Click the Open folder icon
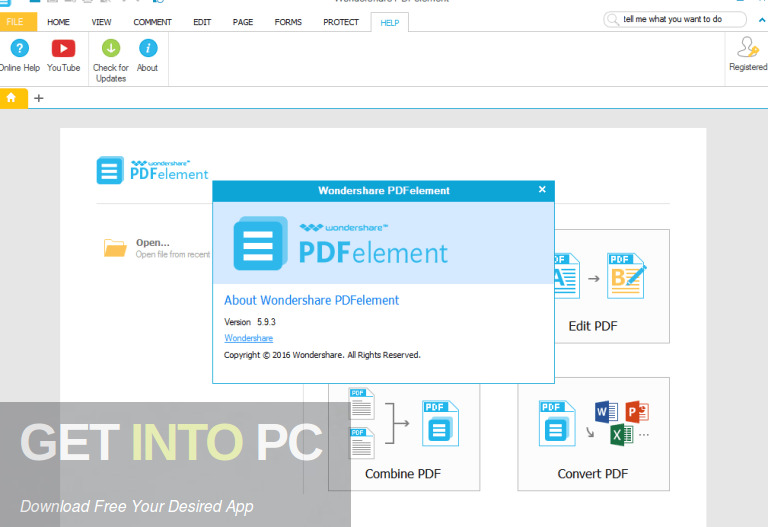 115,248
